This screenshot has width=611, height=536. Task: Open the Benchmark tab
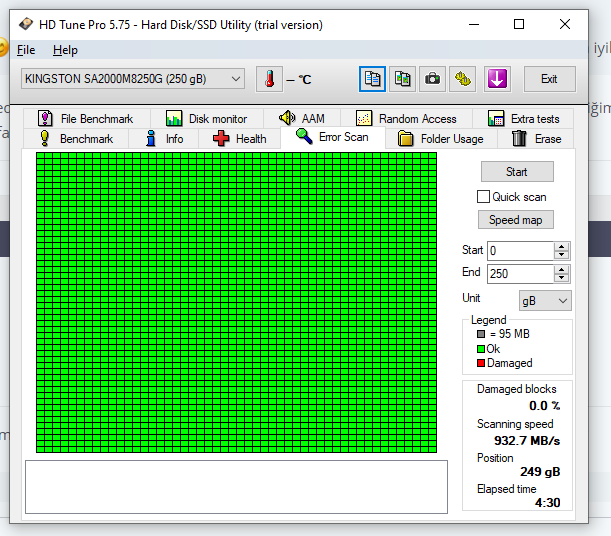tap(76, 139)
